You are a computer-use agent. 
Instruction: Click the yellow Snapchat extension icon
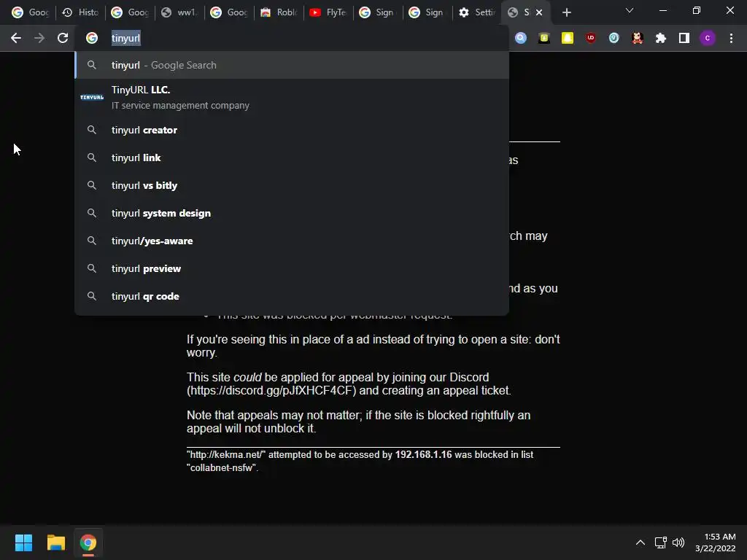click(x=567, y=38)
